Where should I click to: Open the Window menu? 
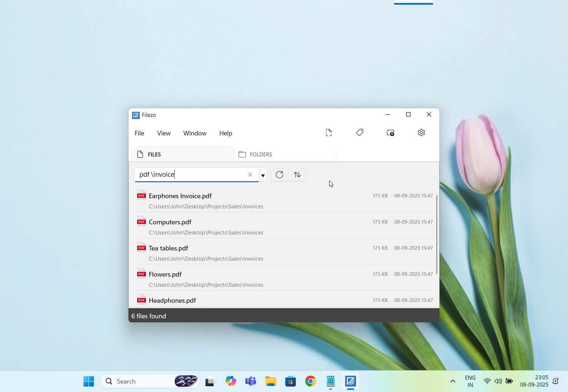[x=195, y=133]
